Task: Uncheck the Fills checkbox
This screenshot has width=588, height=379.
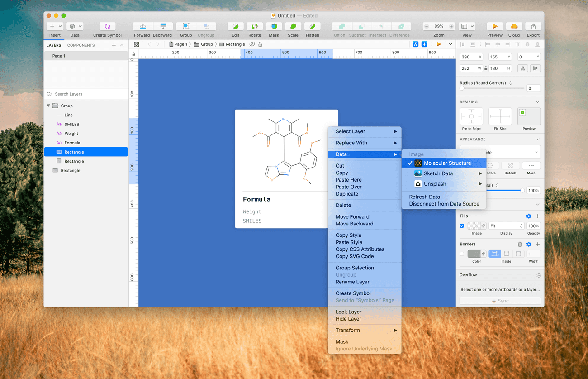Action: click(462, 225)
